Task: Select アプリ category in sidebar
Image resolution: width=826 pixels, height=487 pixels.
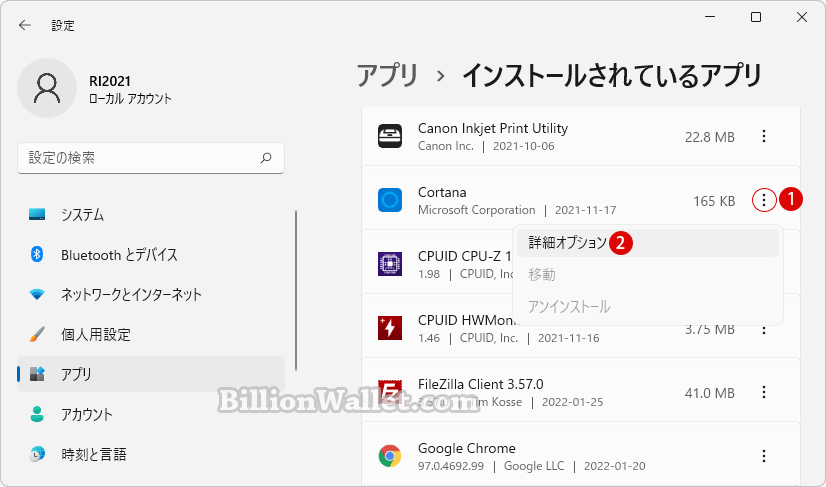Action: [151, 374]
